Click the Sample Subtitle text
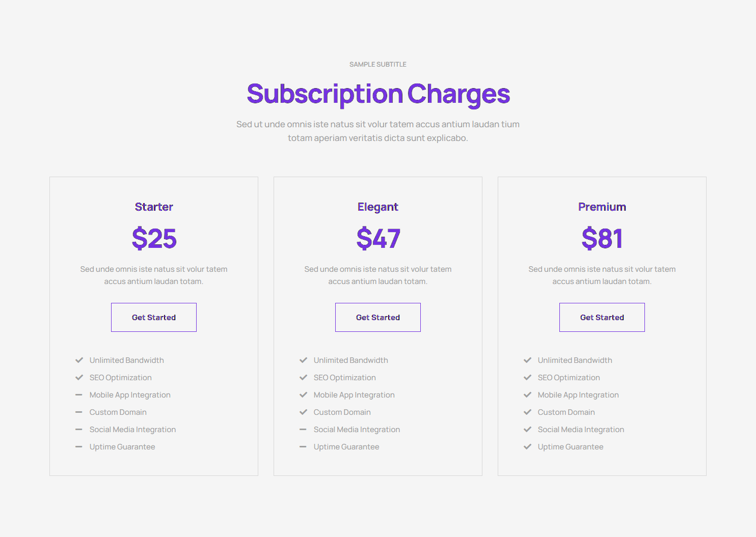Viewport: 756px width, 537px height. (378, 65)
